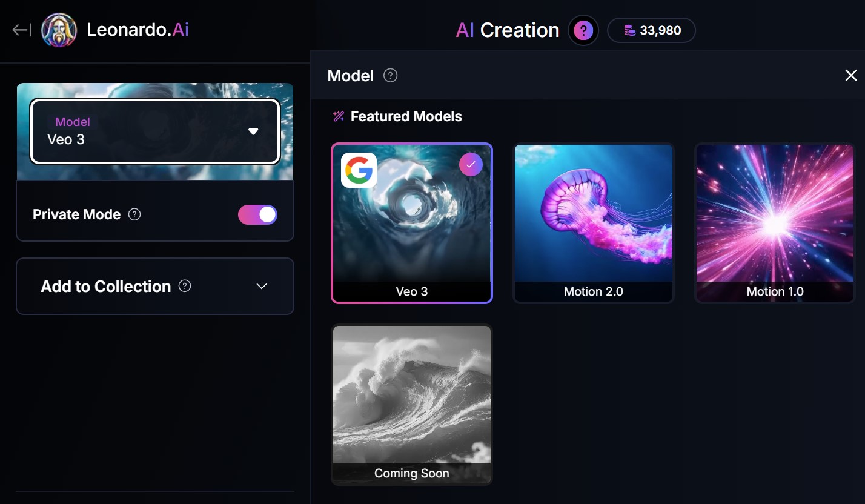Image resolution: width=865 pixels, height=504 pixels.
Task: Pick the Motion 1.0 model card
Action: click(x=775, y=223)
